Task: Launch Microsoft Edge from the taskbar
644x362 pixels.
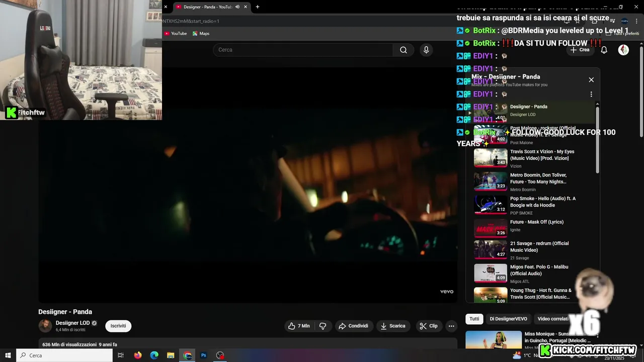Action: (x=154, y=355)
